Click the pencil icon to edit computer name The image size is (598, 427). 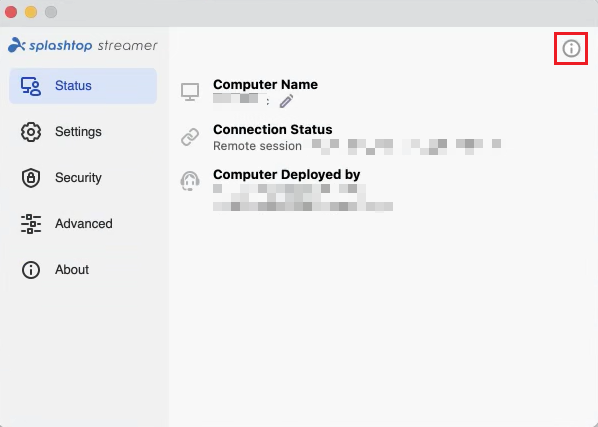(286, 101)
